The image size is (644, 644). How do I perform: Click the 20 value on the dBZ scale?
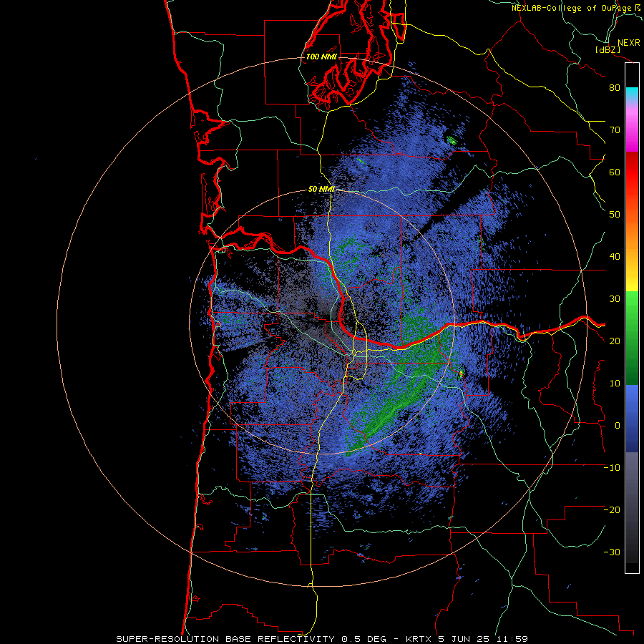(x=615, y=341)
